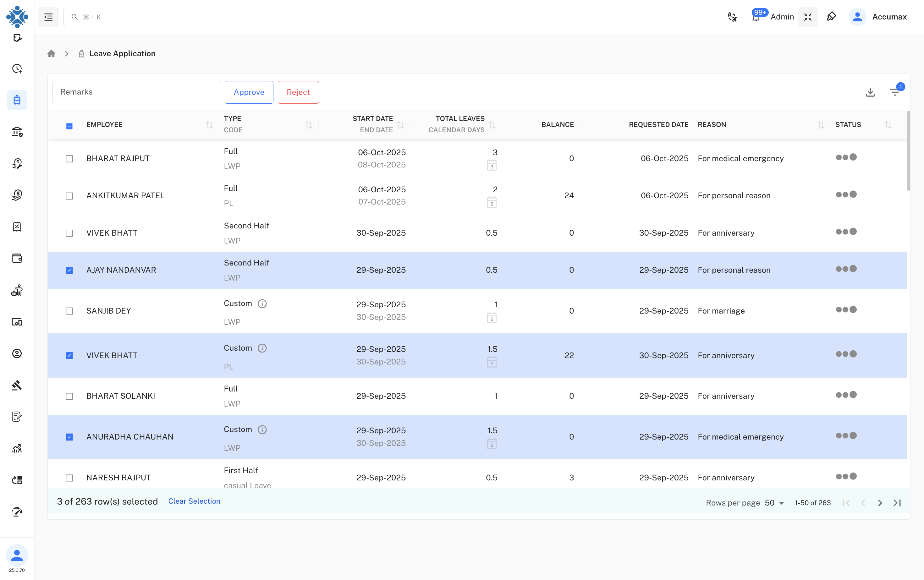
Task: Sort by the Employee column
Action: tap(209, 125)
